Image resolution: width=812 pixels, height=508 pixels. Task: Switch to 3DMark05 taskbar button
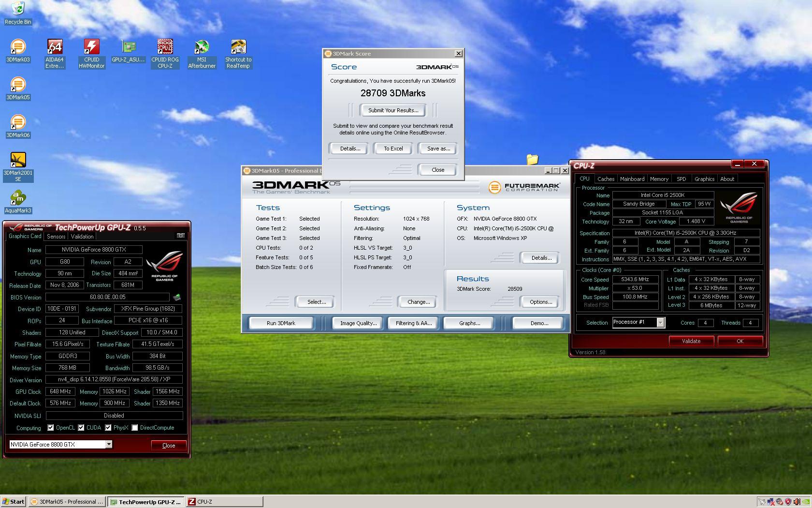(67, 502)
